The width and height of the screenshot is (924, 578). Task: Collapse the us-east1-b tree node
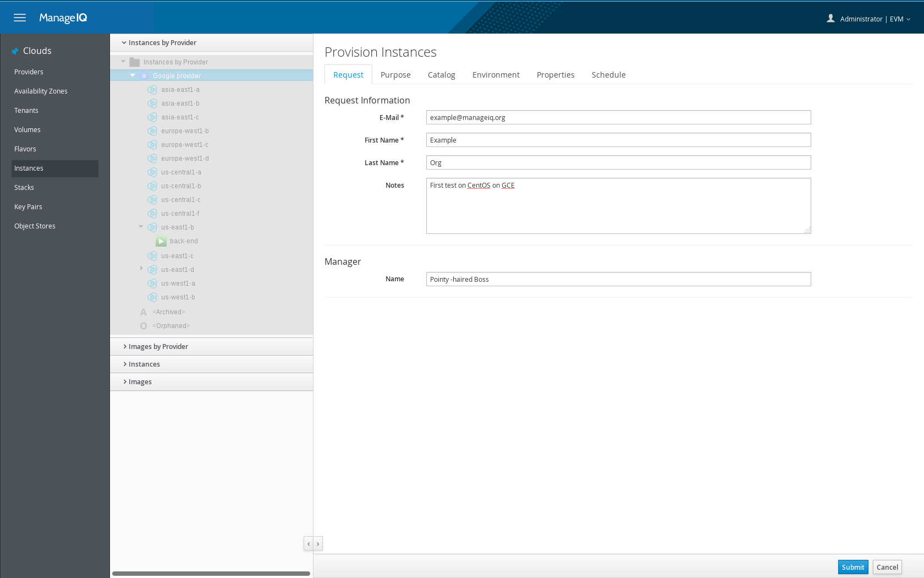click(141, 227)
